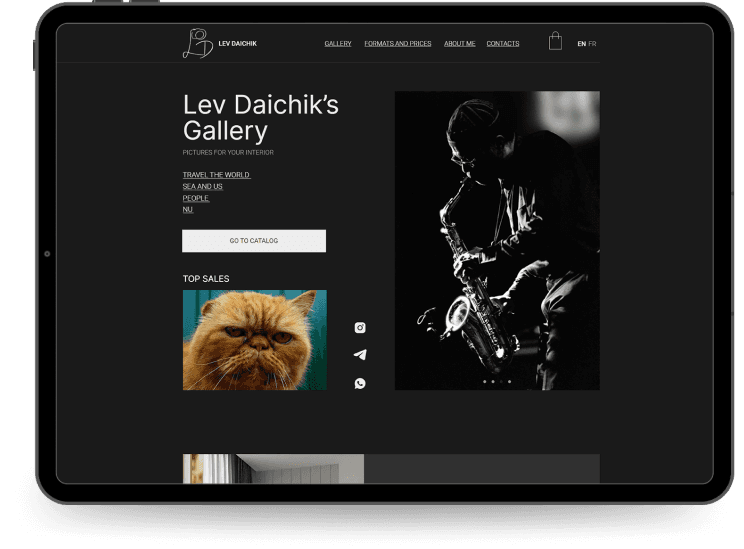
Task: Select the third slider dot
Action: 501,382
